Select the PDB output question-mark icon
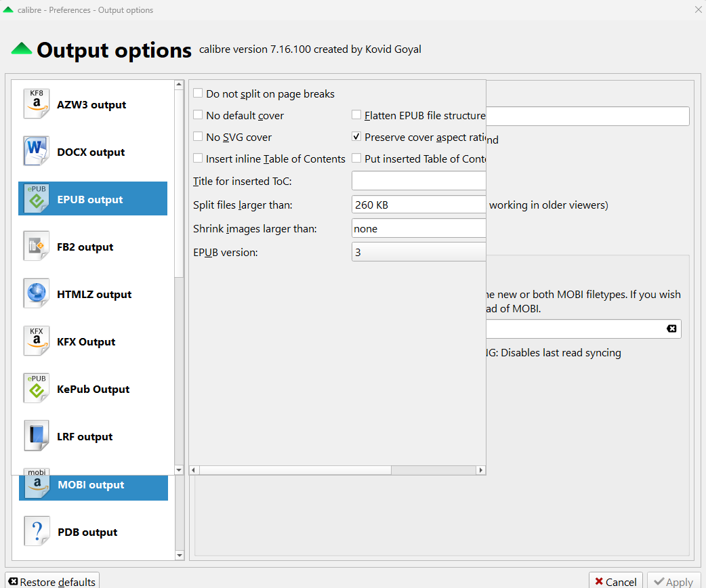The width and height of the screenshot is (706, 588). tap(37, 532)
